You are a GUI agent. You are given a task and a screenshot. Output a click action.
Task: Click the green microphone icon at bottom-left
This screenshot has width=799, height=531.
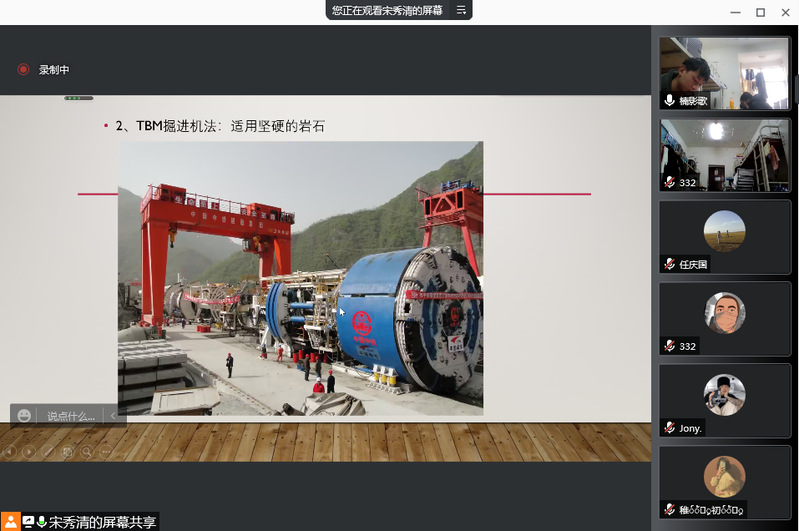pyautogui.click(x=42, y=522)
